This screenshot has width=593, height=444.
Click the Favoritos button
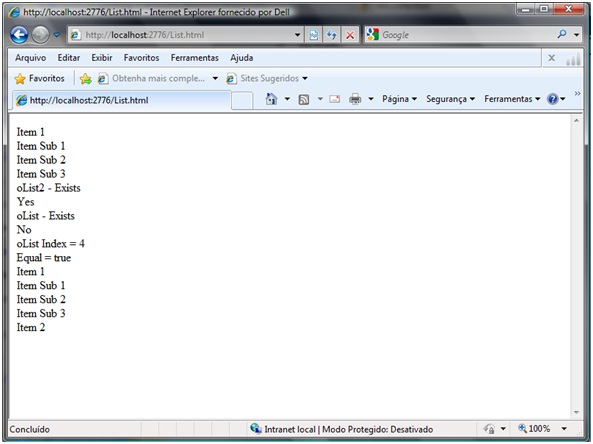pos(39,78)
